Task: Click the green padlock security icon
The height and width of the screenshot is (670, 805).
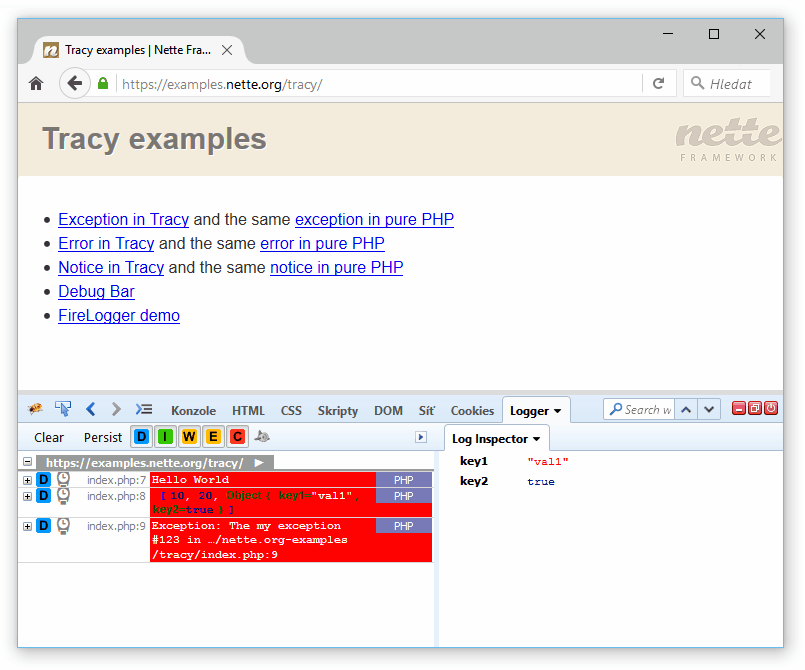Action: click(103, 84)
